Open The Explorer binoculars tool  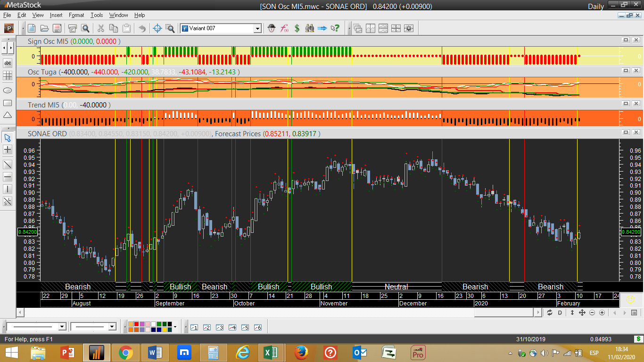click(309, 28)
